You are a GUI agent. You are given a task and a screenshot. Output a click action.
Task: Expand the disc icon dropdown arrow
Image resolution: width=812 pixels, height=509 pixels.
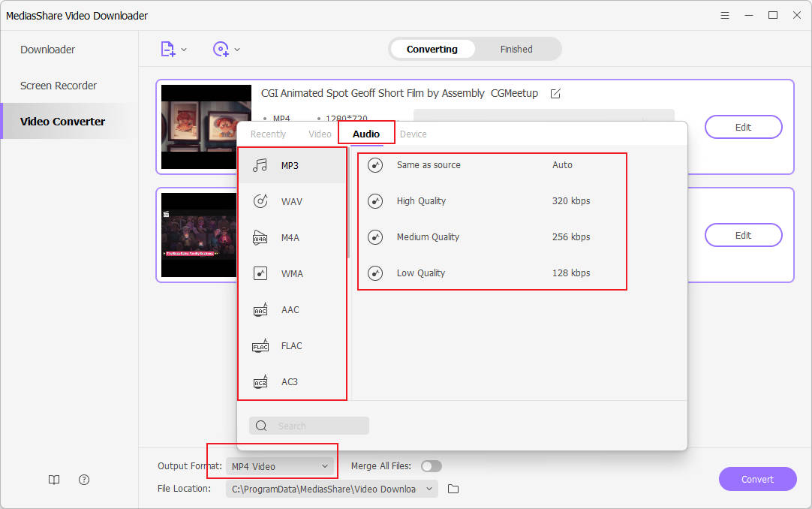(237, 50)
